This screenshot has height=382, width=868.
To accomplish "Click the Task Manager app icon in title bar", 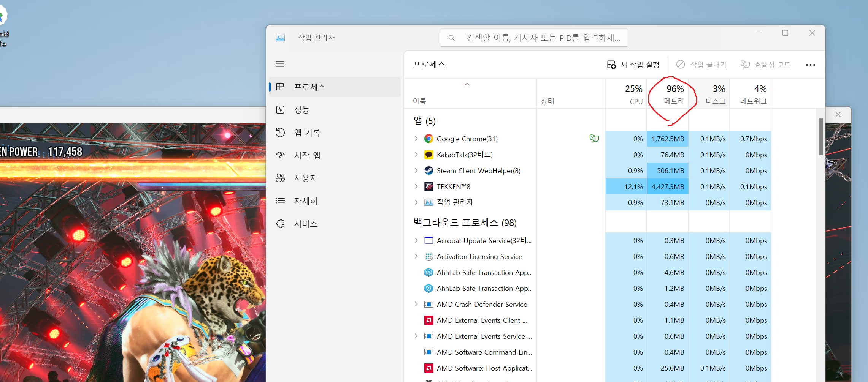I will tap(280, 38).
